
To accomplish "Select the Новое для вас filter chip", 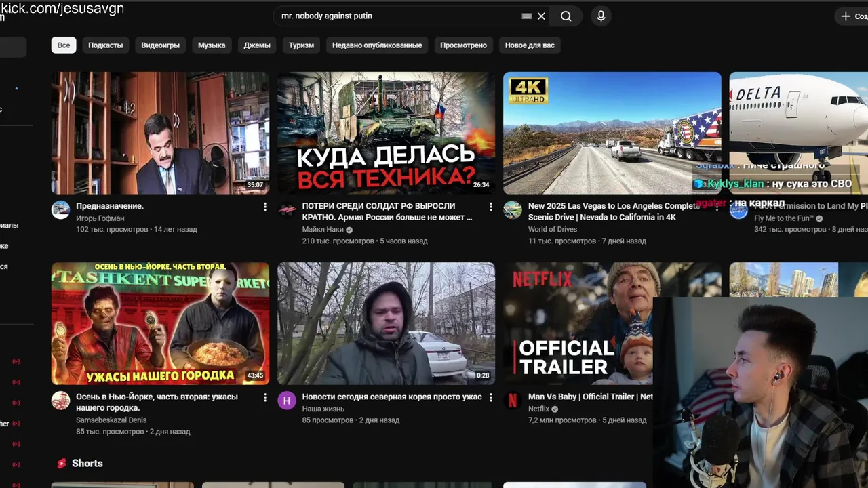I will click(x=530, y=45).
